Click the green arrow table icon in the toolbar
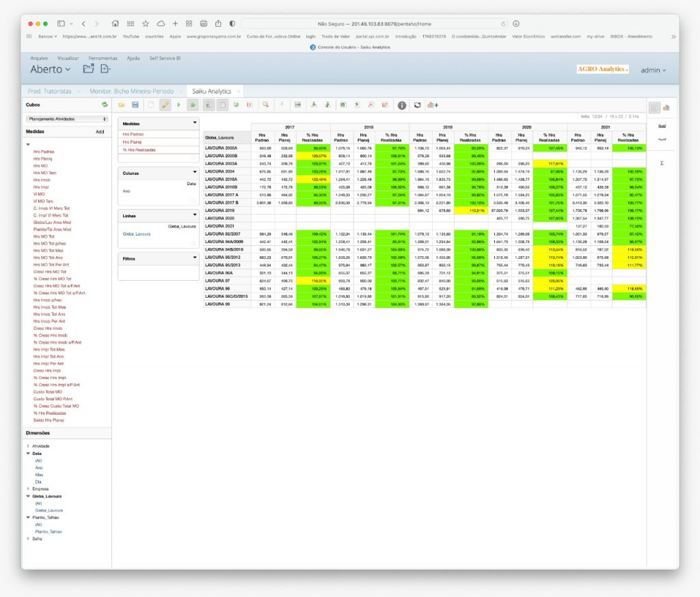The height and width of the screenshot is (597, 700). 297,105
